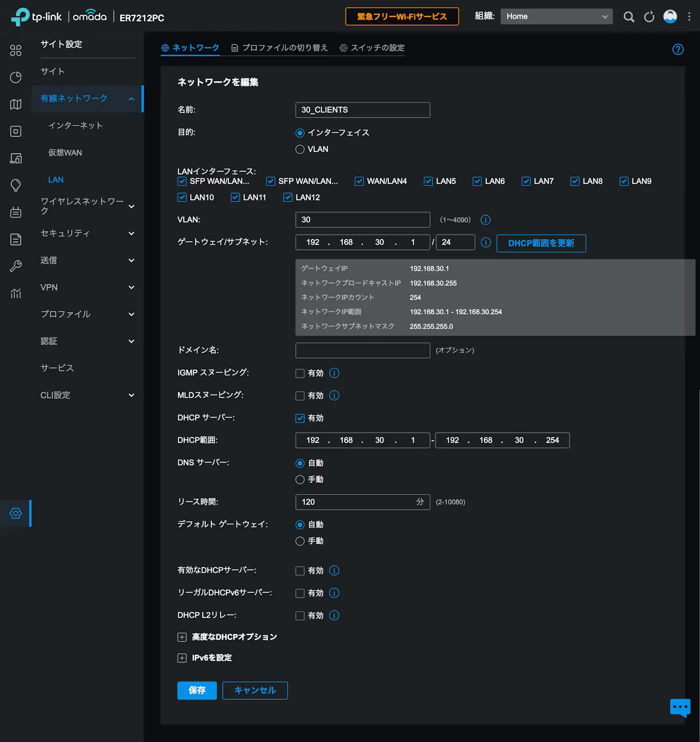Click the tp-link omada logo
The width and height of the screenshot is (700, 742).
click(x=59, y=16)
